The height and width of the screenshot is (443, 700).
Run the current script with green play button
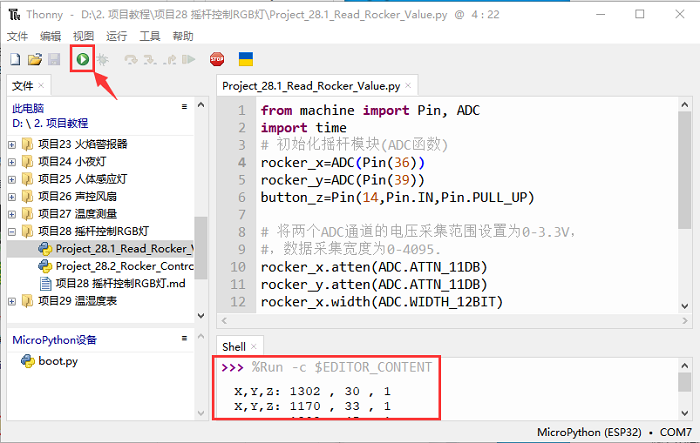pos(82,60)
